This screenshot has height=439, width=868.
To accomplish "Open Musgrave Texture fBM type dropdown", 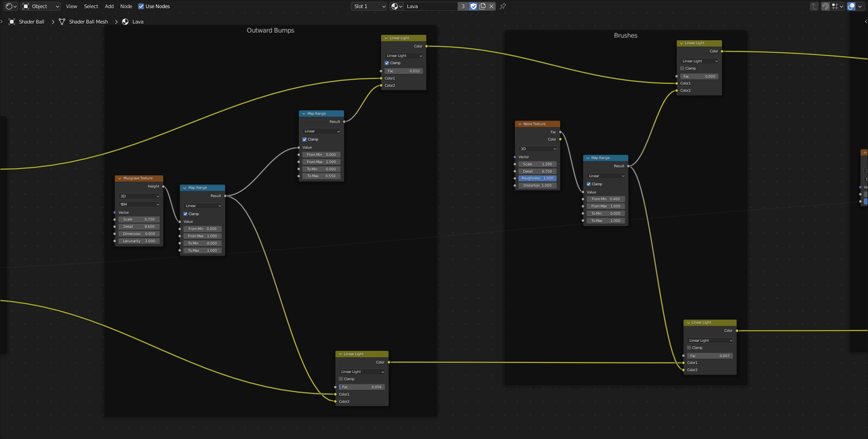I will point(139,204).
